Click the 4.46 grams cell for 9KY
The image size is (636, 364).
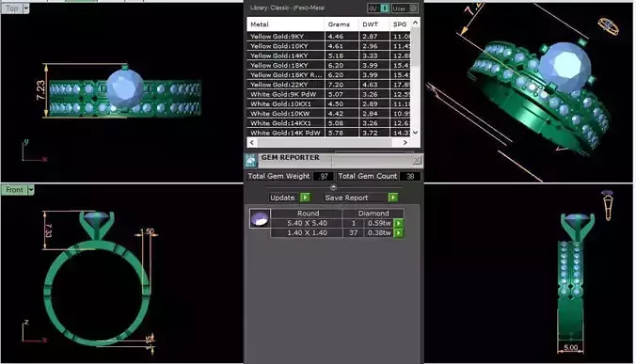coord(342,37)
